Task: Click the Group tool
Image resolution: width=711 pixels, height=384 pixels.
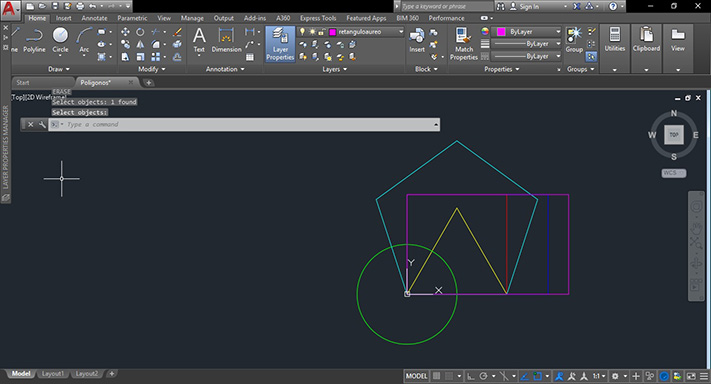Action: 574,40
